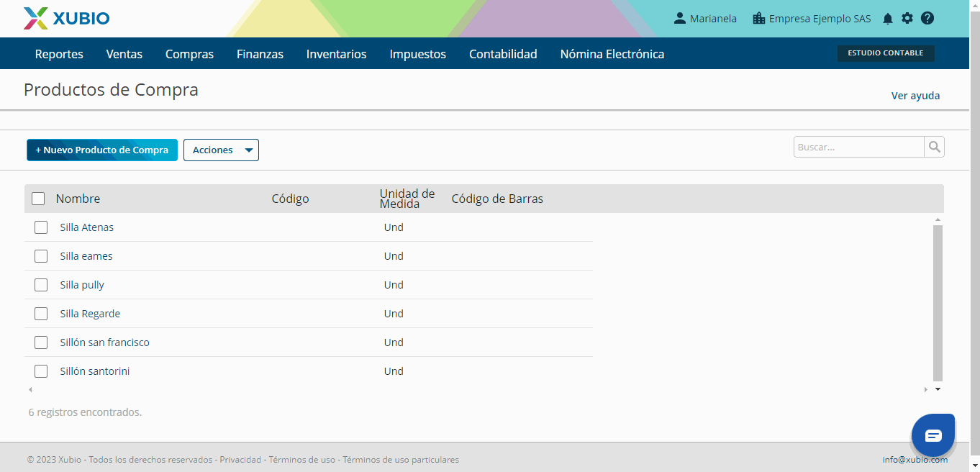Click Nuevo Producto de Compra button
980x472 pixels.
(x=102, y=150)
